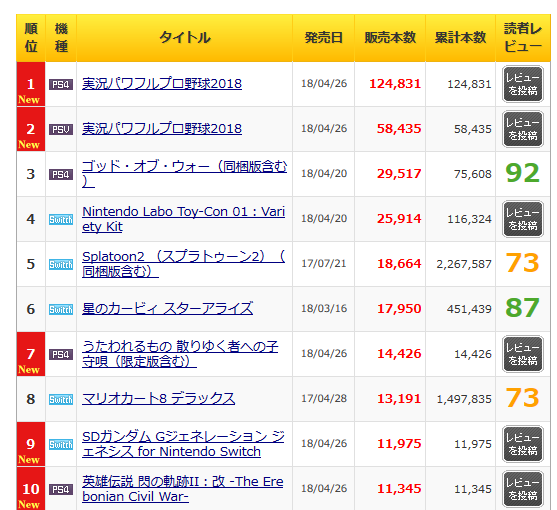
Task: Click sales figure 29,517
Action: (x=399, y=174)
